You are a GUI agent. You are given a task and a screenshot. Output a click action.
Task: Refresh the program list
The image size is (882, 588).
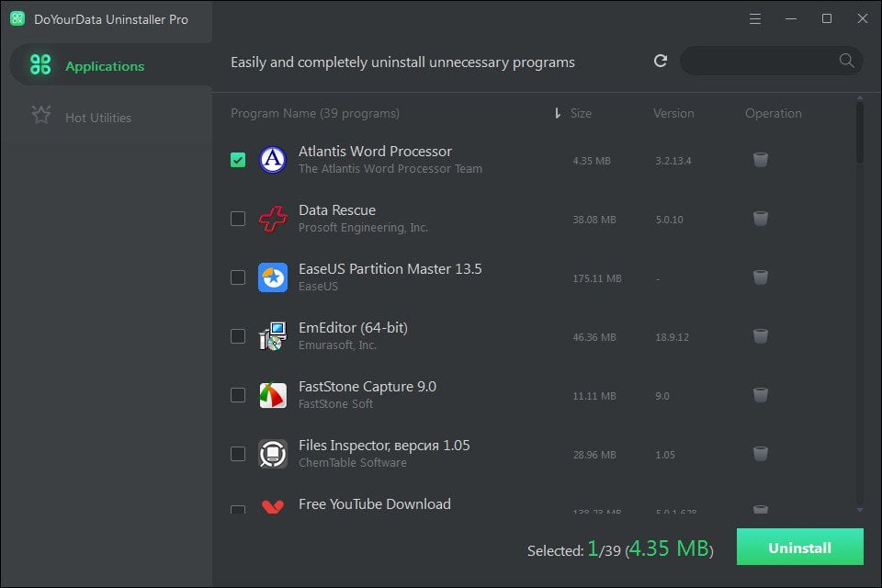click(x=660, y=61)
